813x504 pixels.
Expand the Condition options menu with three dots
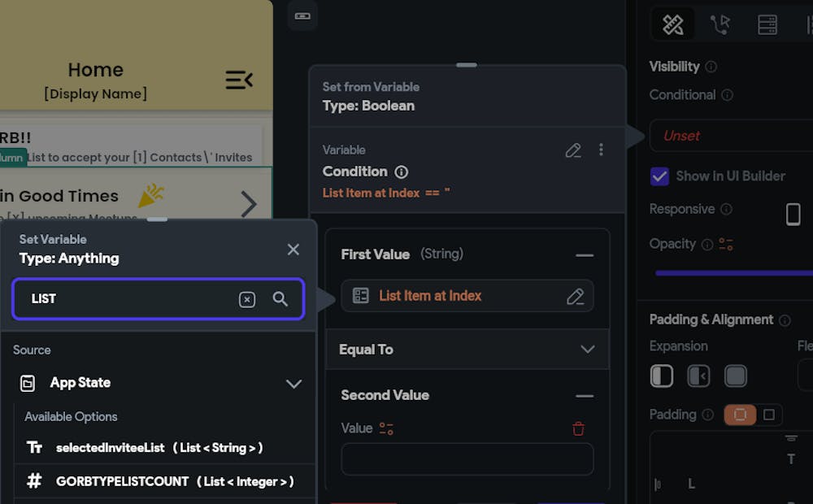tap(602, 150)
